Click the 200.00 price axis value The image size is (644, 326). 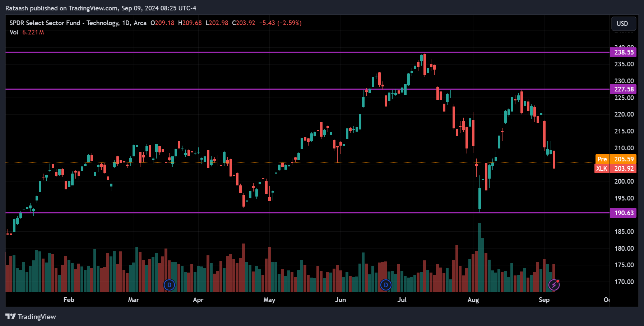(624, 181)
